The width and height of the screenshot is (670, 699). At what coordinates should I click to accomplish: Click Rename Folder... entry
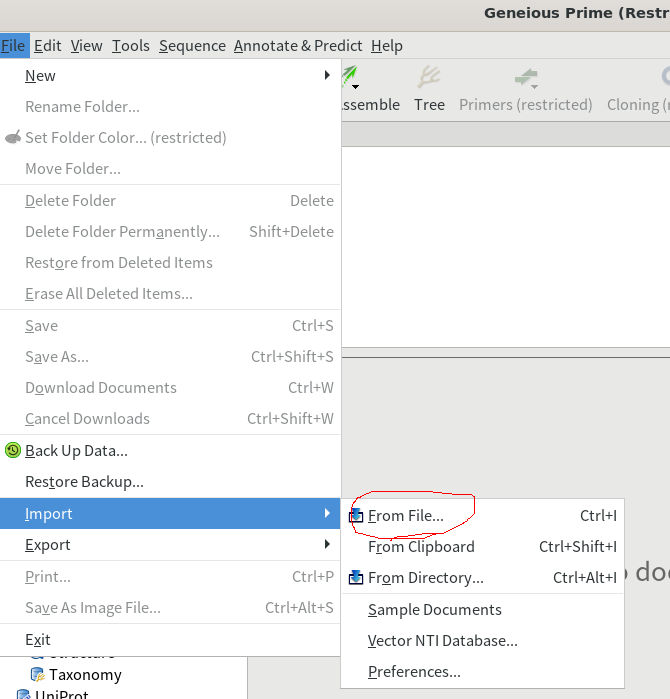pyautogui.click(x=170, y=107)
